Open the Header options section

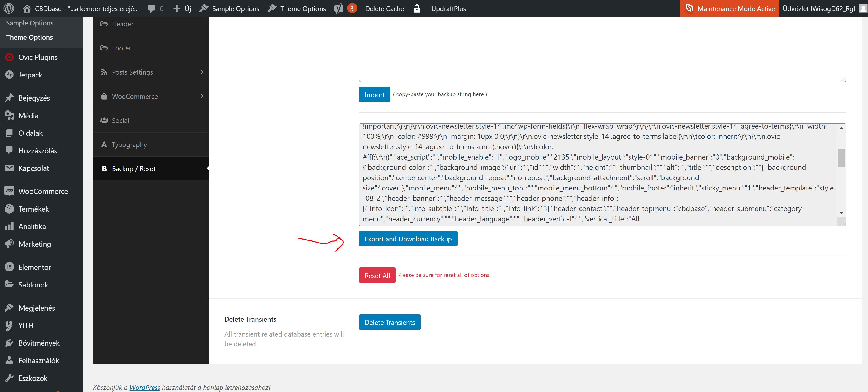[151, 24]
